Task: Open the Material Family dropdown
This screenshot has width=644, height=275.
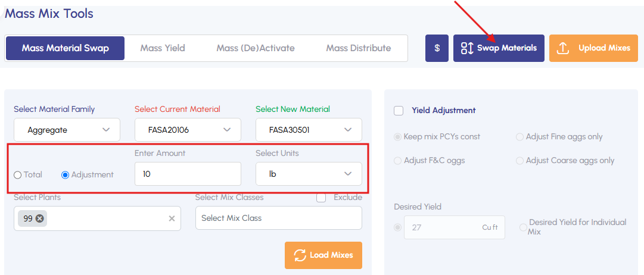Action: [67, 130]
